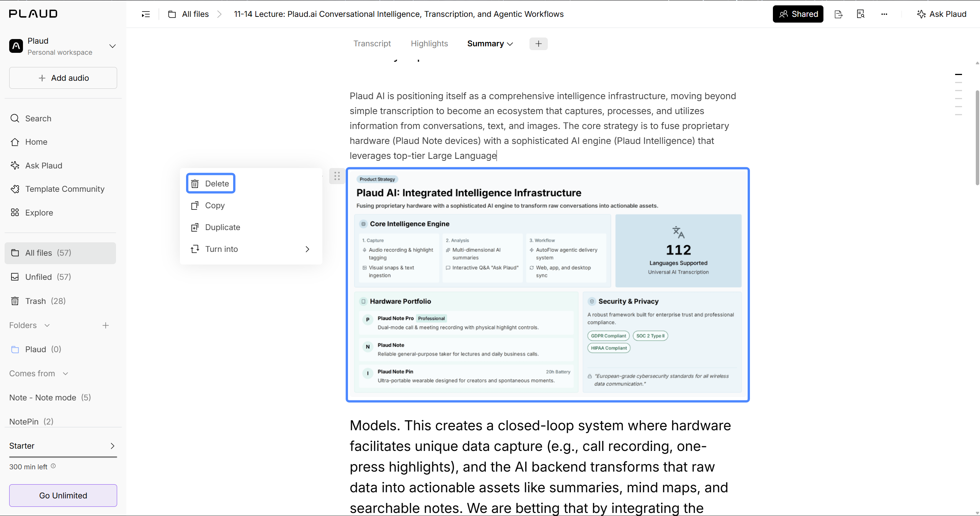This screenshot has height=516, width=980.
Task: Select Note - Note mode (5)
Action: pos(50,398)
